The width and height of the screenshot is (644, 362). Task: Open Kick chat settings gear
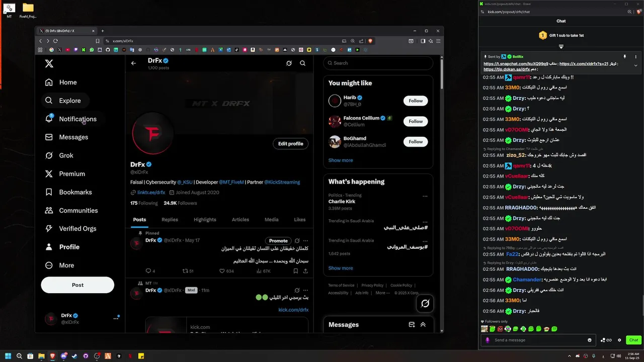[x=619, y=340]
